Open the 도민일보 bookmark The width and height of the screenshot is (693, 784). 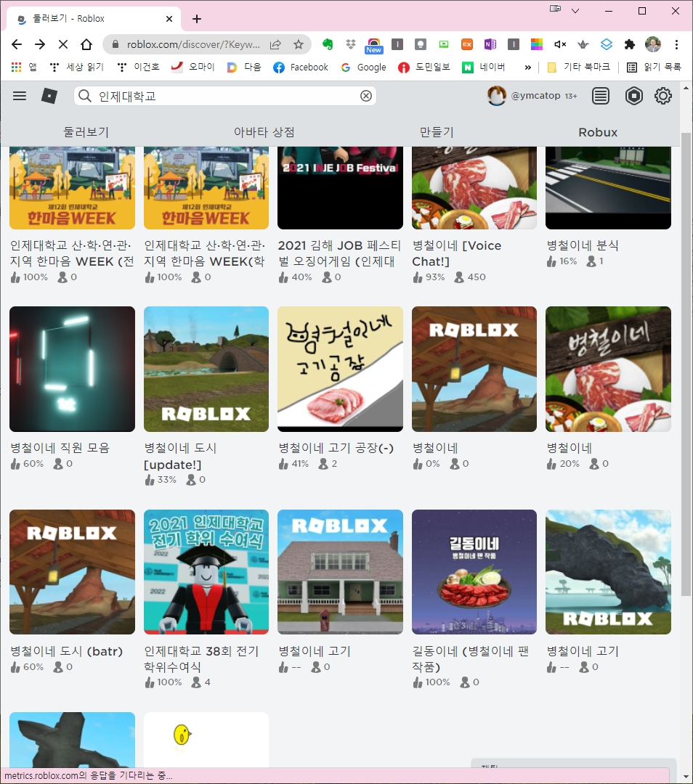[424, 67]
